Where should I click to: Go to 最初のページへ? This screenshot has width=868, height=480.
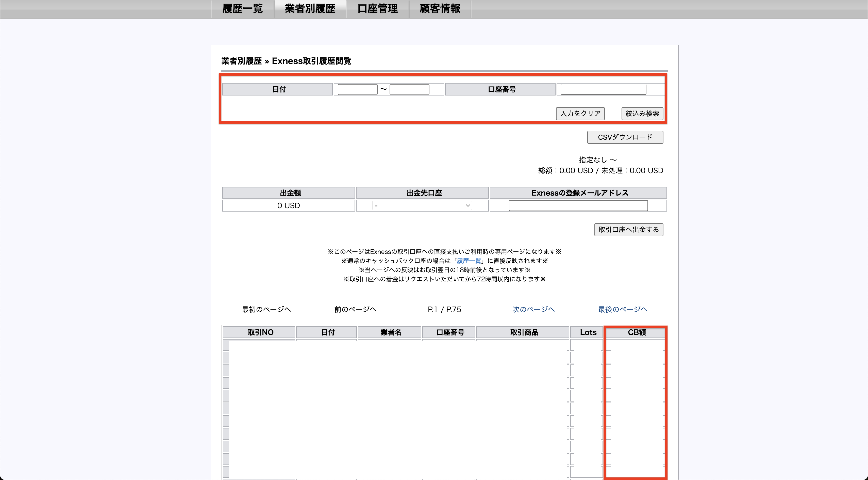click(266, 309)
